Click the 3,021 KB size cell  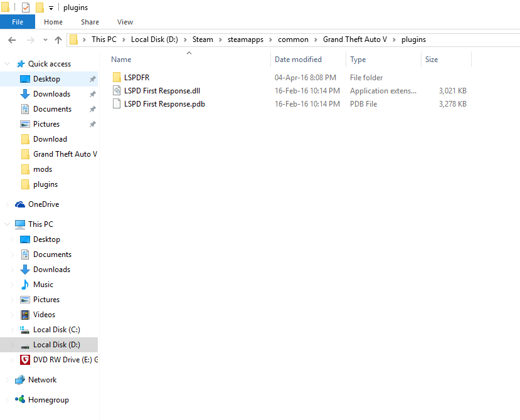[453, 90]
